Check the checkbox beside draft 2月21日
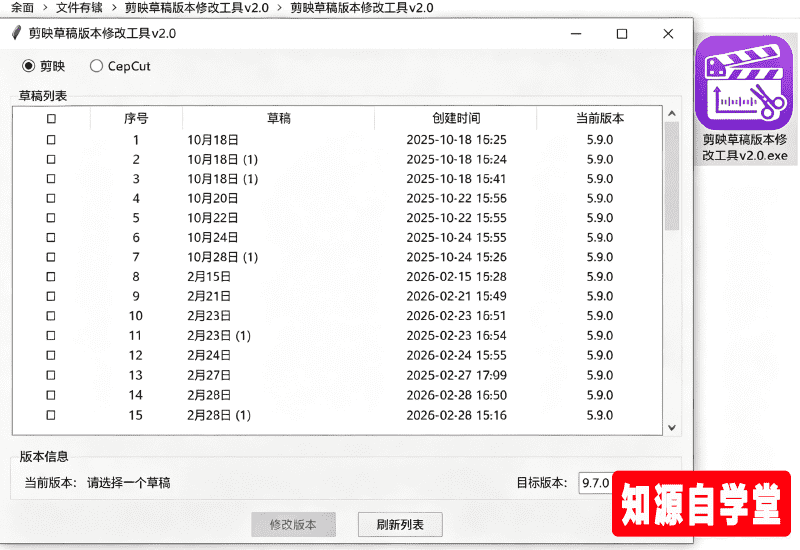The image size is (800, 550). point(51,296)
